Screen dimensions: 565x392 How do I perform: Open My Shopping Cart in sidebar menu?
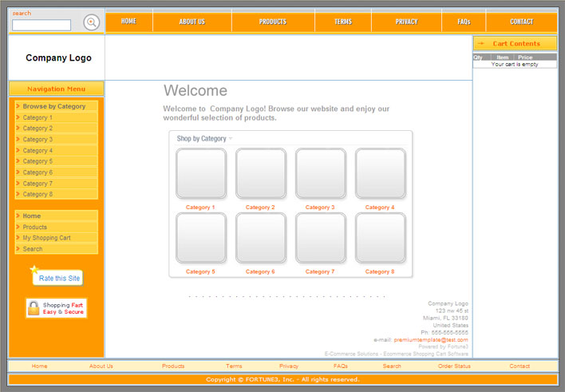click(x=46, y=238)
